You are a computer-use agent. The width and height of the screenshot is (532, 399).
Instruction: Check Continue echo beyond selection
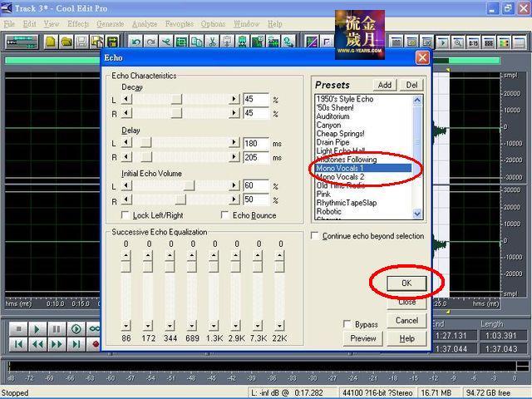(x=315, y=236)
